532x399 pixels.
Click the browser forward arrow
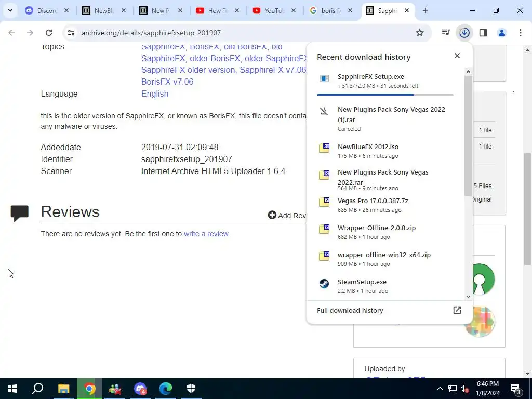30,33
